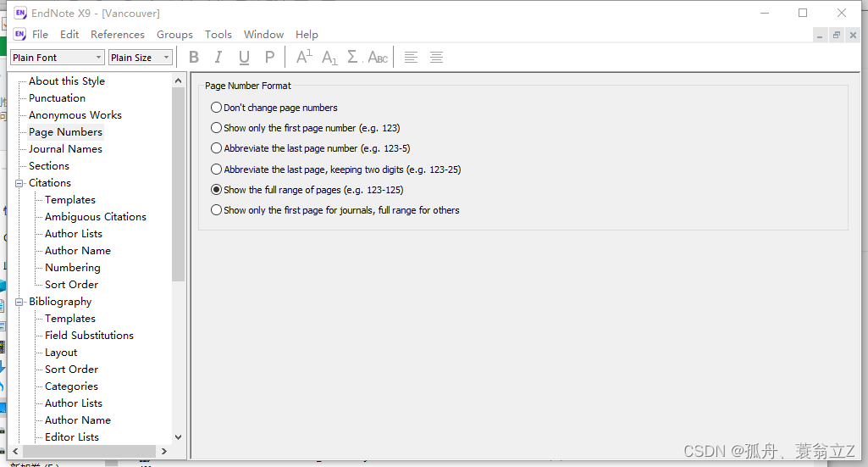Minimize the Vancouver style inner window
Viewport: 868px width, 467px height.
(x=820, y=36)
